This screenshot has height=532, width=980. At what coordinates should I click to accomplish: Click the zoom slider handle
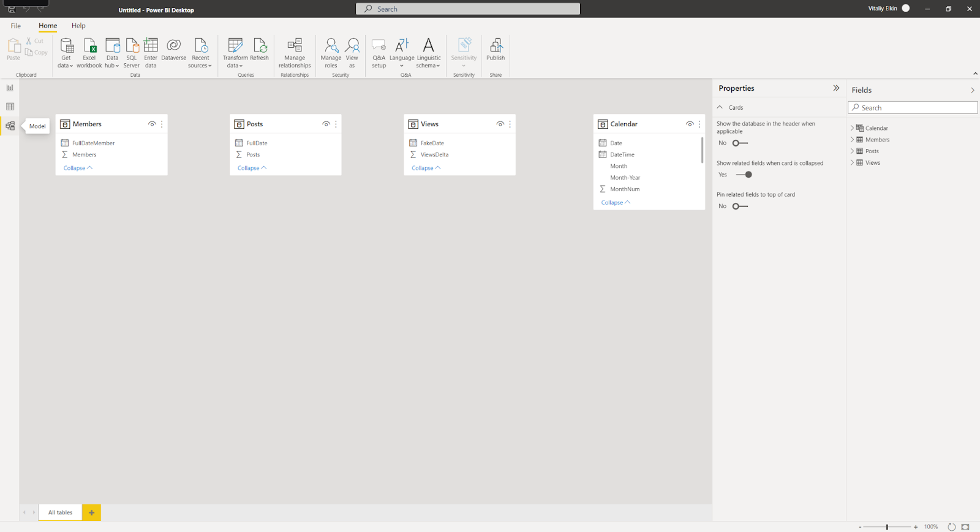click(x=887, y=527)
